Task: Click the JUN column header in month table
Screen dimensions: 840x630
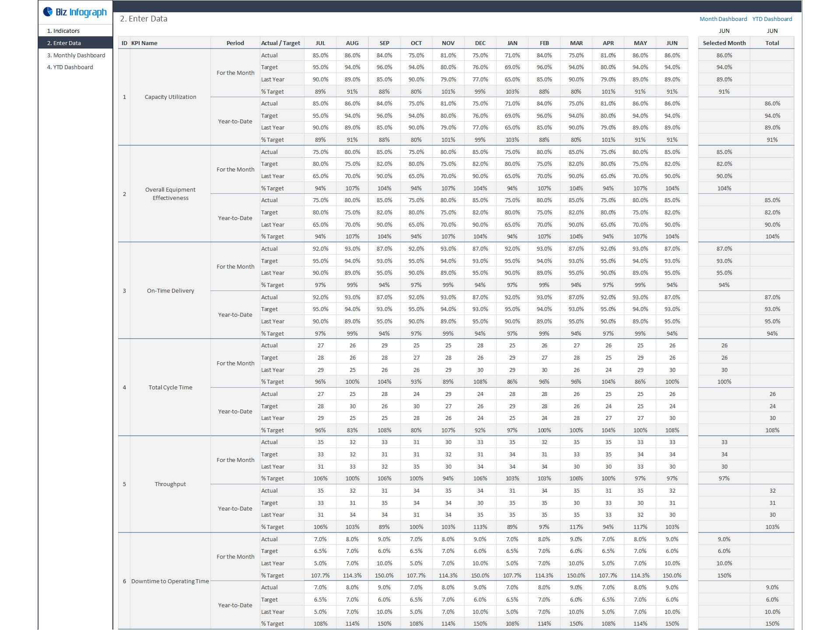Action: [672, 43]
